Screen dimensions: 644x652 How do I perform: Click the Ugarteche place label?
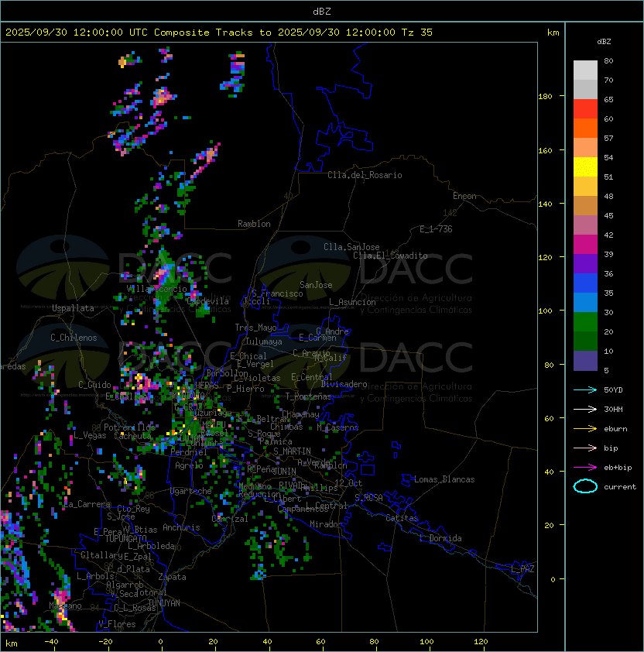tap(191, 491)
